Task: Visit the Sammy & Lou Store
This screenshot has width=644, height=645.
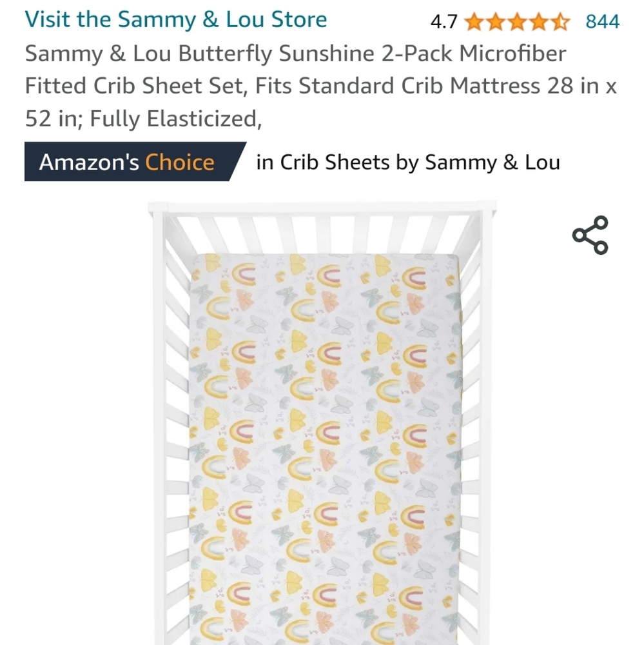Action: (176, 20)
